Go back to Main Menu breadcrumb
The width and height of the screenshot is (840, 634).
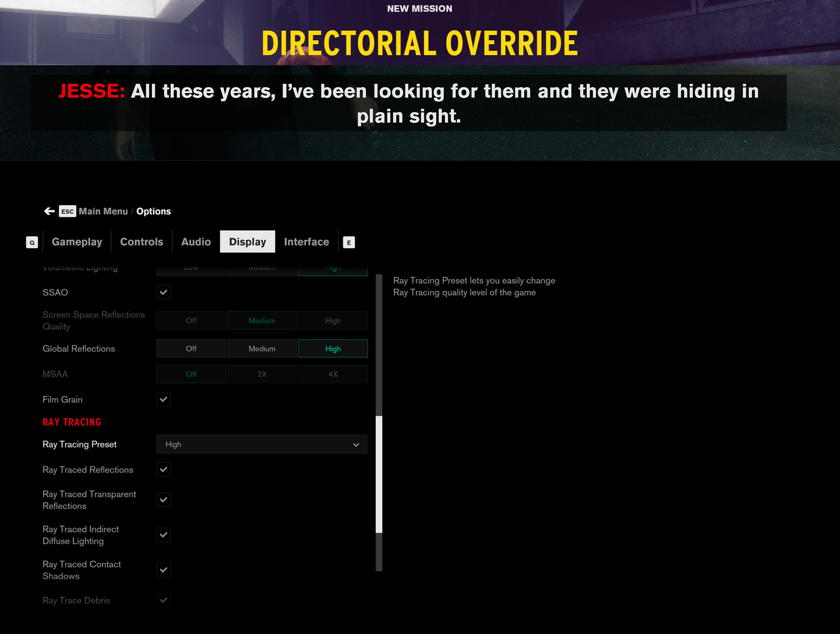click(x=103, y=211)
